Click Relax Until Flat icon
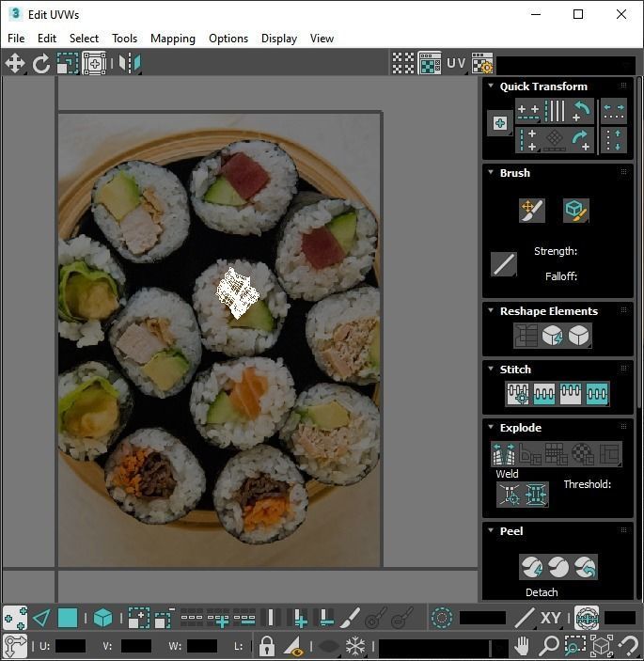This screenshot has width=644, height=661. tap(552, 336)
